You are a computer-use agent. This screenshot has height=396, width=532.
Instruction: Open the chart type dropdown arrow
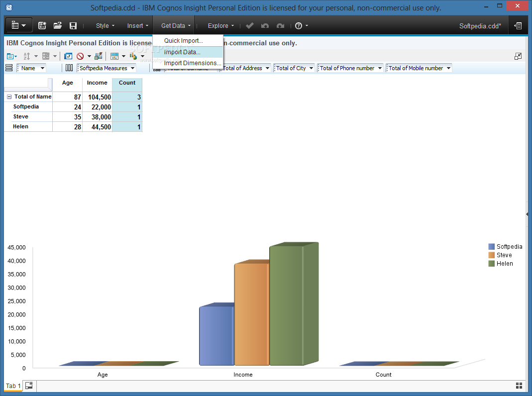[142, 56]
